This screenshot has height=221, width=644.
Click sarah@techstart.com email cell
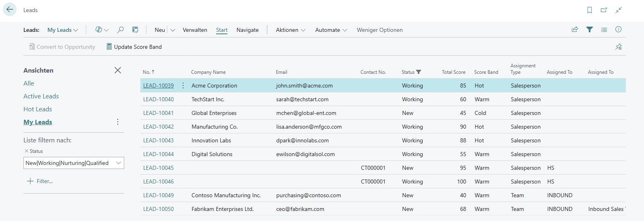pos(302,99)
